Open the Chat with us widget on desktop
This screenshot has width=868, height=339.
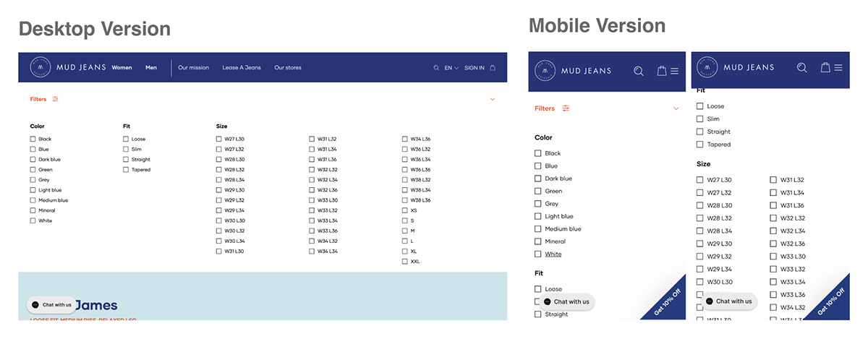(51, 305)
